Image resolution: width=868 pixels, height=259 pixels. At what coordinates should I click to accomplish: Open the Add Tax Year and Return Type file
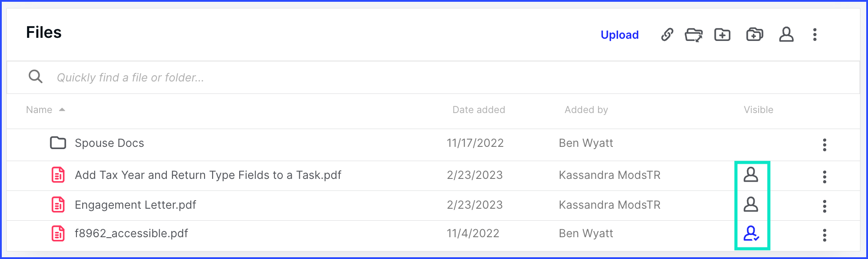[208, 175]
